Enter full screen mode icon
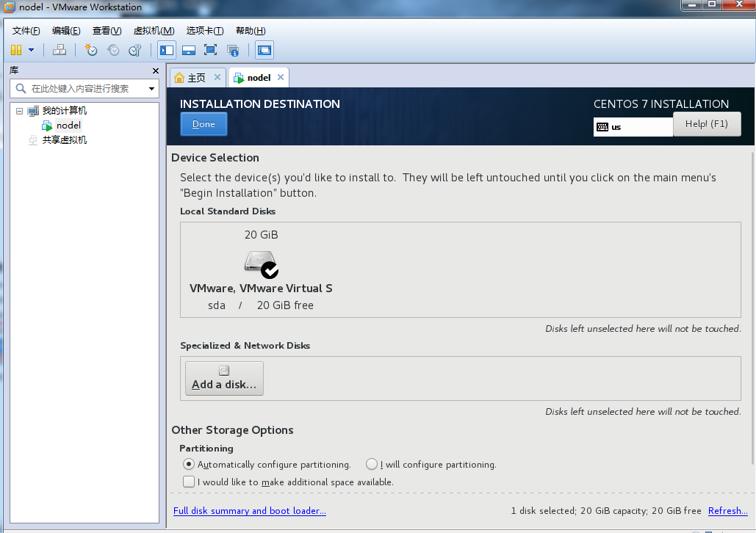This screenshot has height=533, width=756. pyautogui.click(x=211, y=50)
